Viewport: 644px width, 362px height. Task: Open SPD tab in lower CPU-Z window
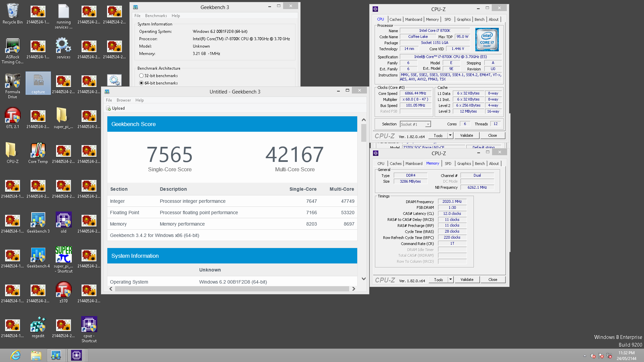point(448,164)
